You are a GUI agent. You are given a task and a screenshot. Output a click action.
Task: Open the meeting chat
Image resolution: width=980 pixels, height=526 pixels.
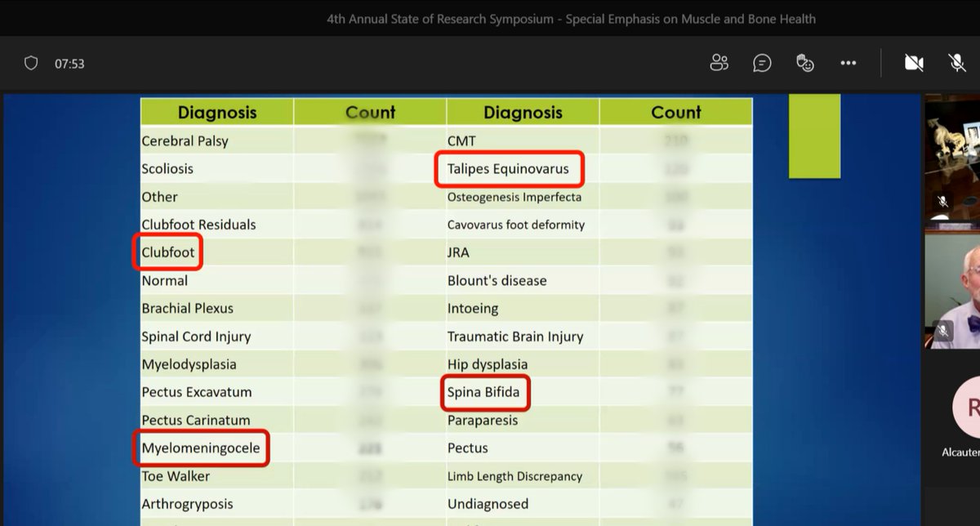(762, 63)
